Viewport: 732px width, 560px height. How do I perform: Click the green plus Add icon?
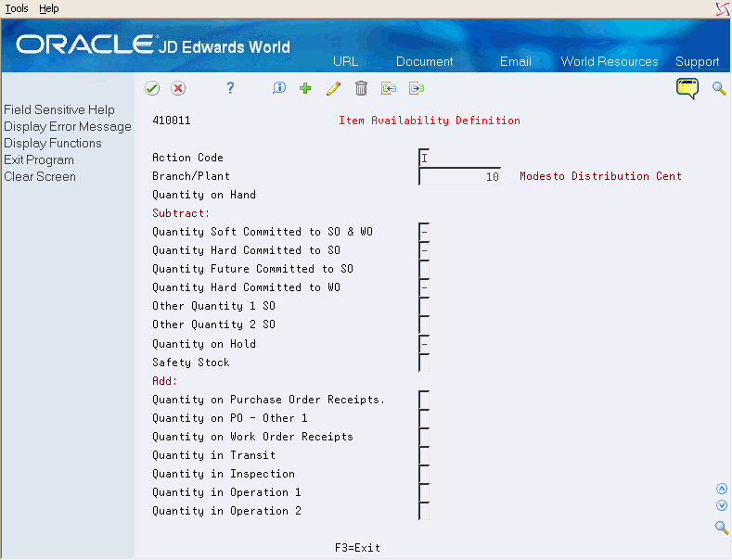305,88
